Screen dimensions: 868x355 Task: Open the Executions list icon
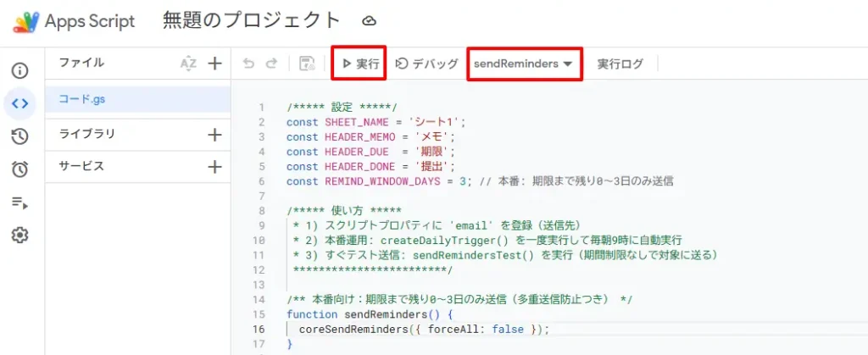coord(19,202)
